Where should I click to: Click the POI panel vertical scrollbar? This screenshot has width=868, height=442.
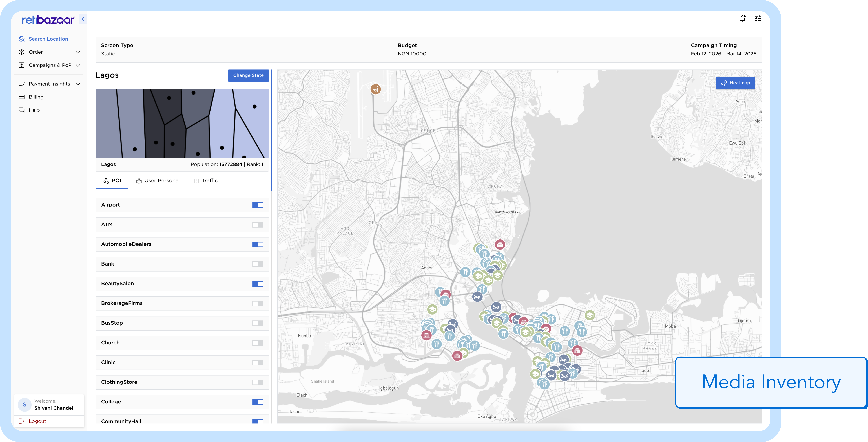tap(271, 130)
